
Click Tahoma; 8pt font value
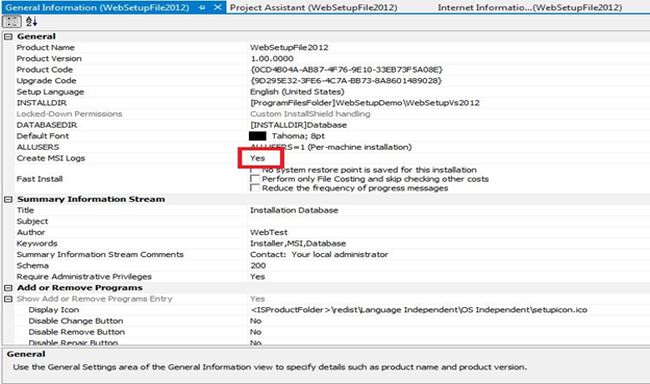point(298,136)
